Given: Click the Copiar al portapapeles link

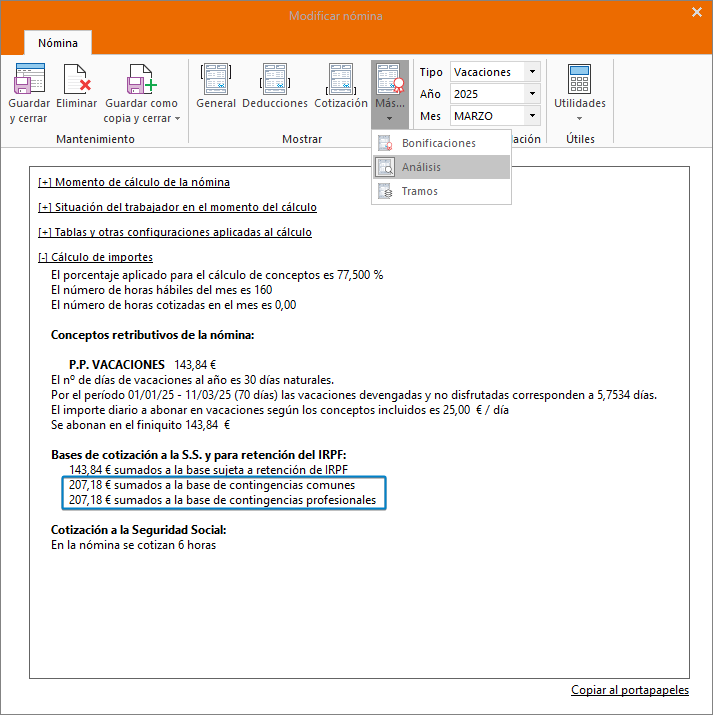Looking at the screenshot, I should (630, 690).
